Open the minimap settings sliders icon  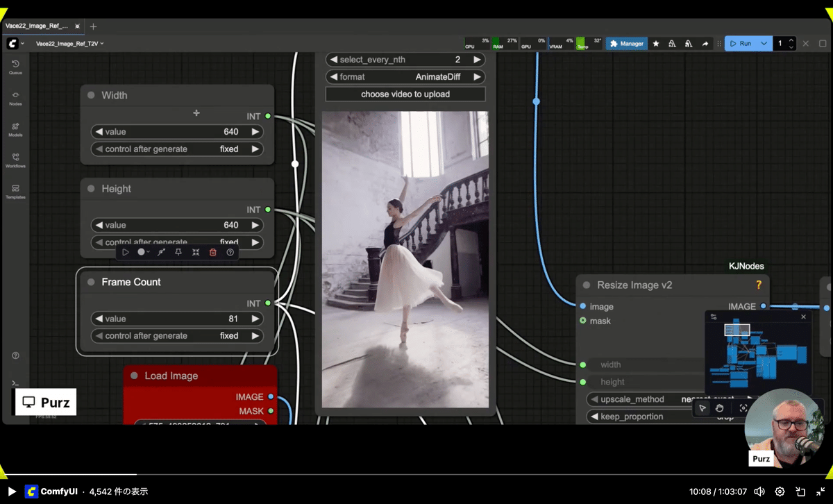click(x=714, y=317)
